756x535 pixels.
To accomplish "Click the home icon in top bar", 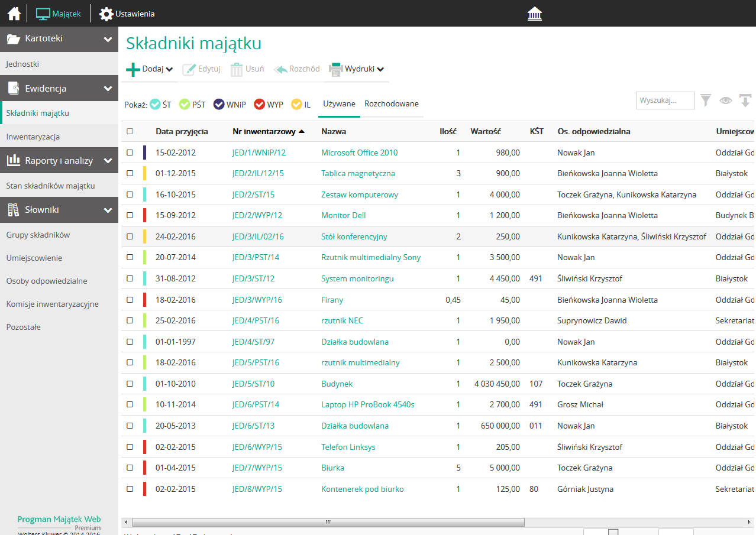I will [x=14, y=14].
